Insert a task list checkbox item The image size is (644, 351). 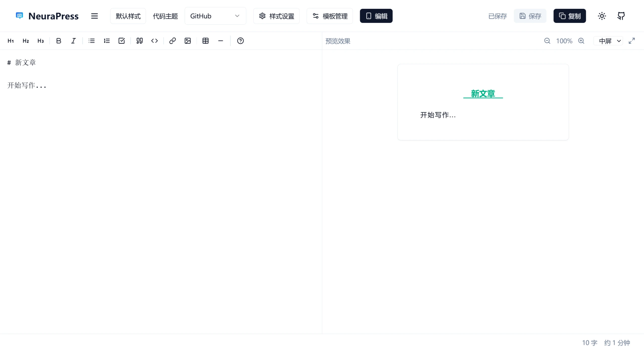pos(122,41)
